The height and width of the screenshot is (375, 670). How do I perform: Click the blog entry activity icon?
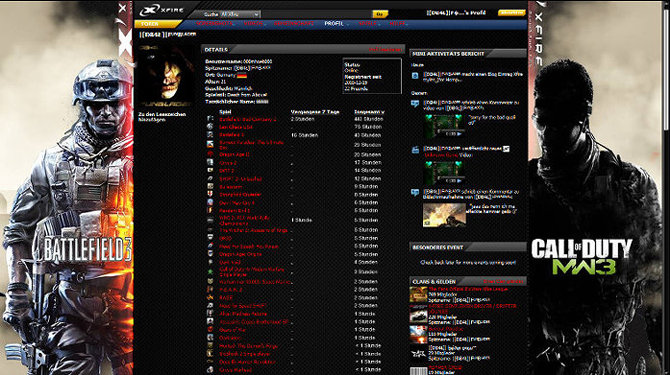[x=415, y=76]
